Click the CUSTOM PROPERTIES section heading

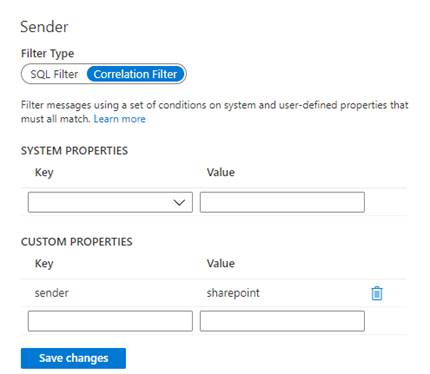pyautogui.click(x=77, y=242)
